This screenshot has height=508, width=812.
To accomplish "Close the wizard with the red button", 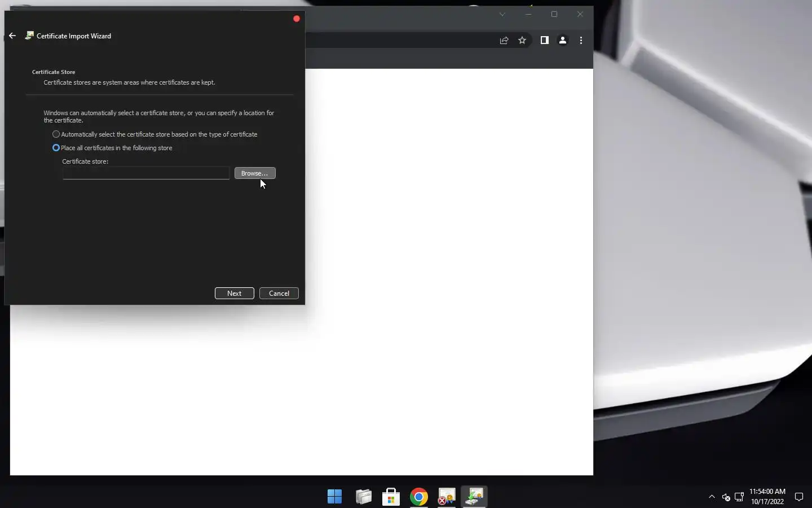I will pos(297,19).
